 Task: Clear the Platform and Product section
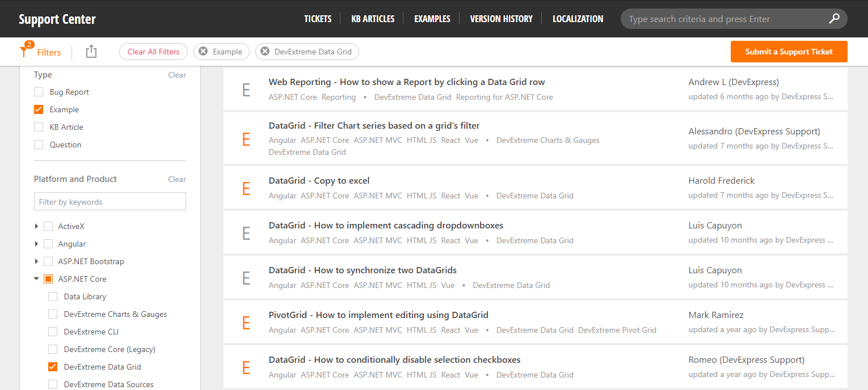(x=177, y=179)
